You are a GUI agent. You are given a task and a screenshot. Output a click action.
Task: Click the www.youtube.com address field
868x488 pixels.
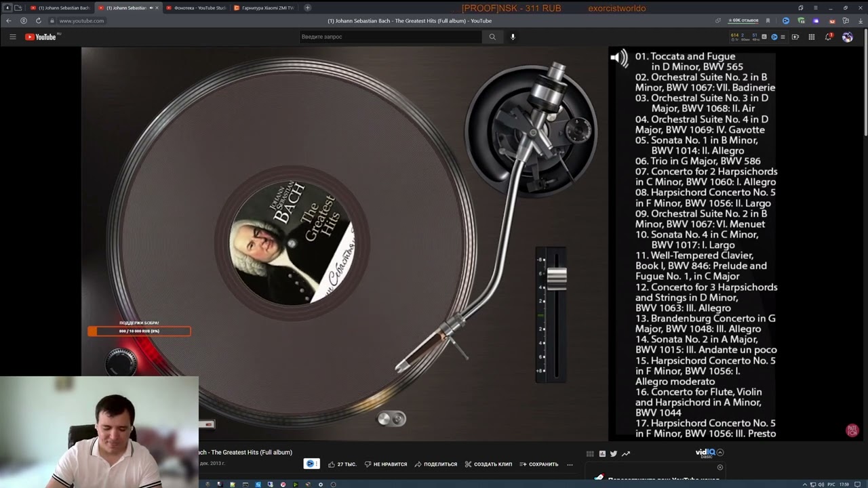coord(81,21)
